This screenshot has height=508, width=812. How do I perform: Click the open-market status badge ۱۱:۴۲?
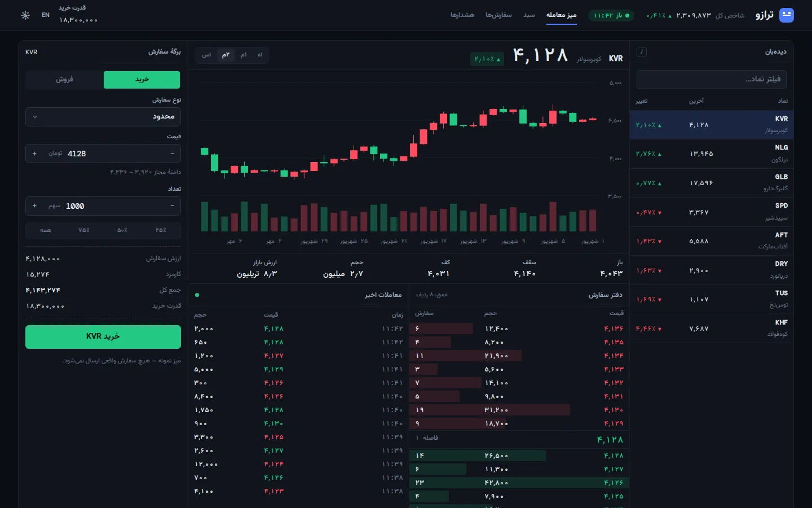(x=611, y=15)
